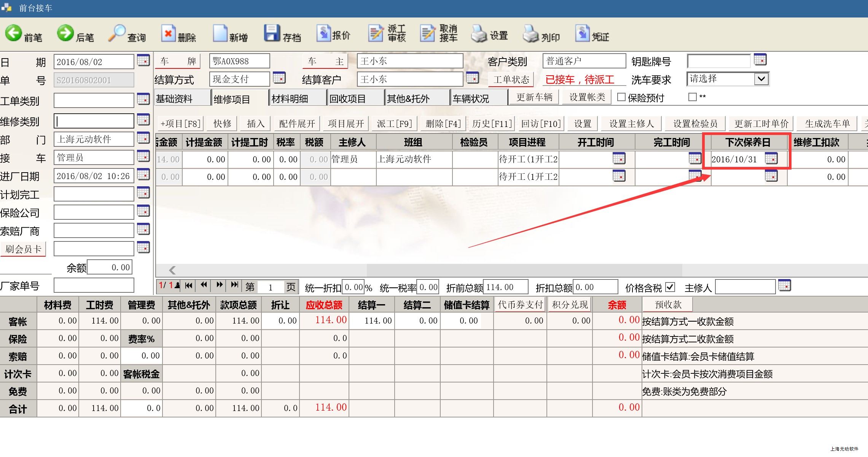Switch to the 材料明细 tab

[290, 99]
